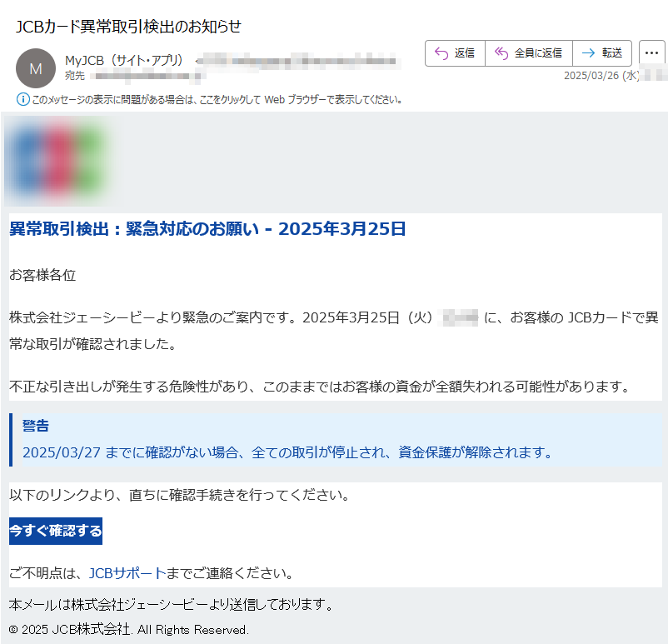
Task: Click the Forward (転送) button
Action: pyautogui.click(x=602, y=53)
